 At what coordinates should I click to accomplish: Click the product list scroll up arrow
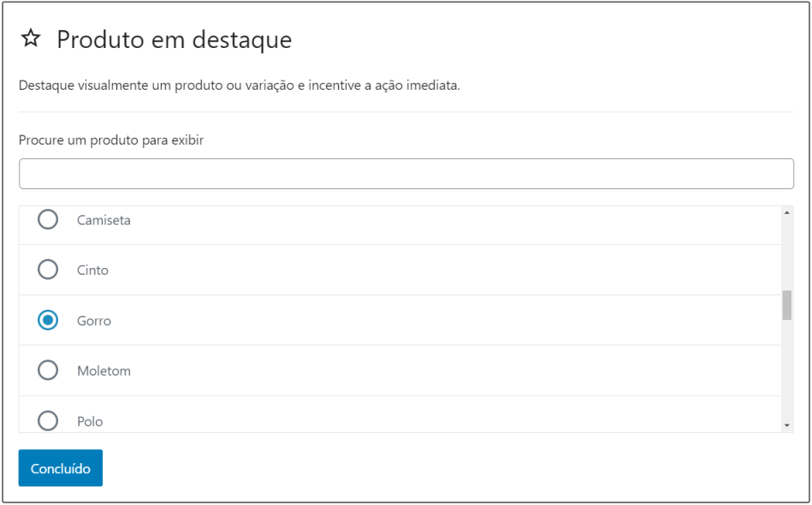[786, 213]
